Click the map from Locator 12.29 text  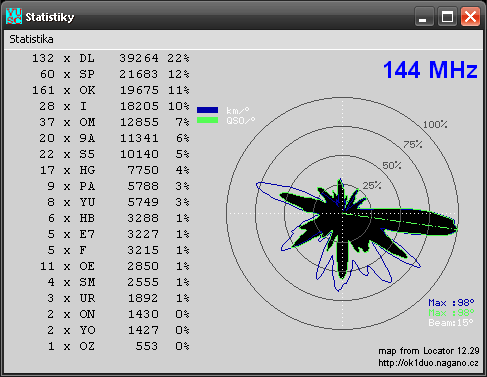[429, 351]
